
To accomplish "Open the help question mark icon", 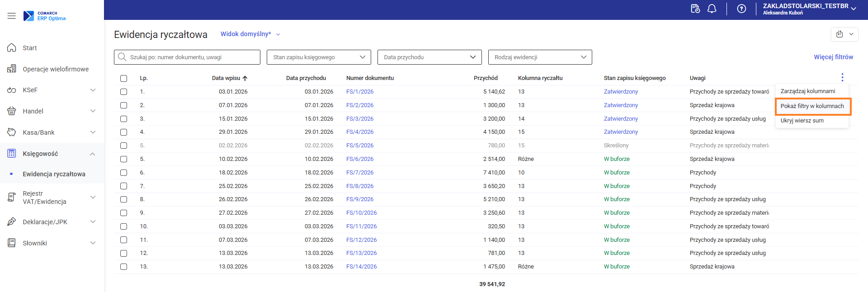I will point(741,9).
